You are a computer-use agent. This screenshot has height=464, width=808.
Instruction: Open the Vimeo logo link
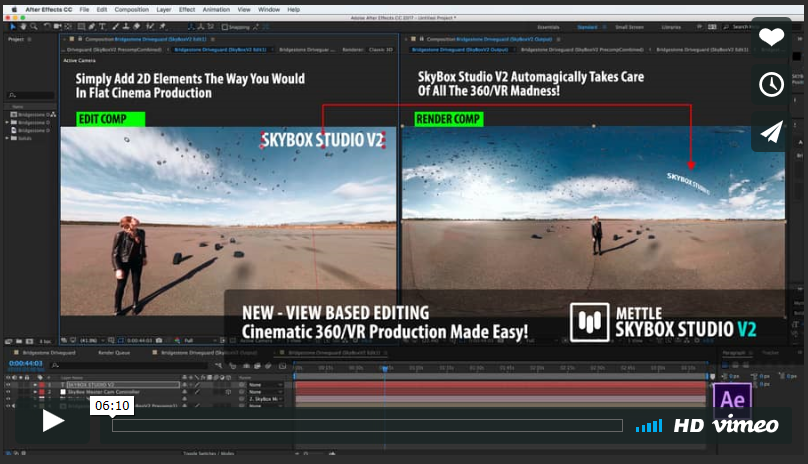coord(745,425)
